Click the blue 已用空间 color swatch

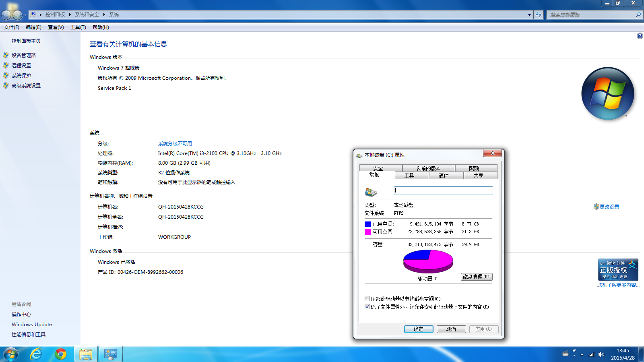(367, 224)
